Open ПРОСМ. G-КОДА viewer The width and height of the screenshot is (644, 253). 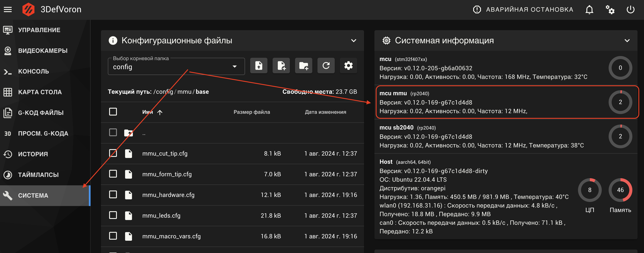pos(45,133)
